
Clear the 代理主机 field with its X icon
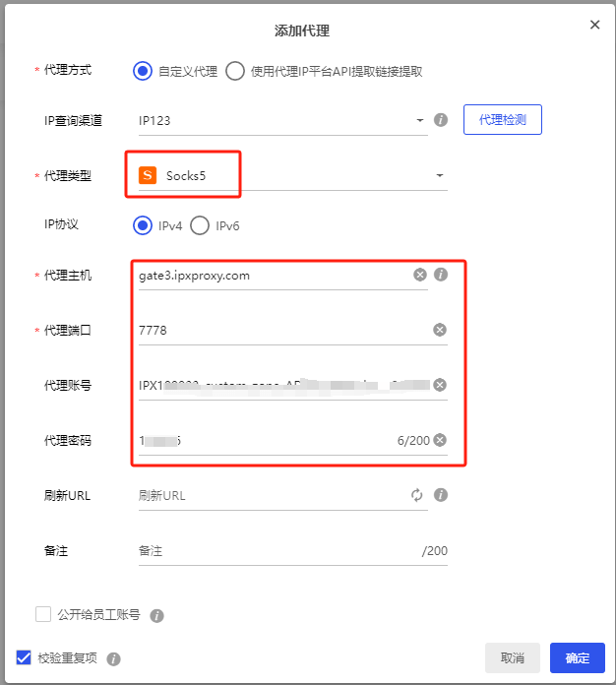(x=420, y=275)
